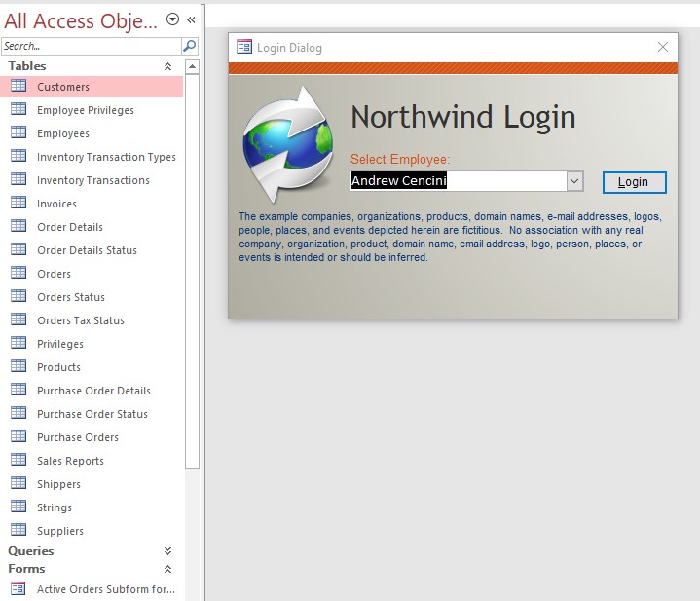Click the Login button
700x601 pixels.
click(x=635, y=182)
